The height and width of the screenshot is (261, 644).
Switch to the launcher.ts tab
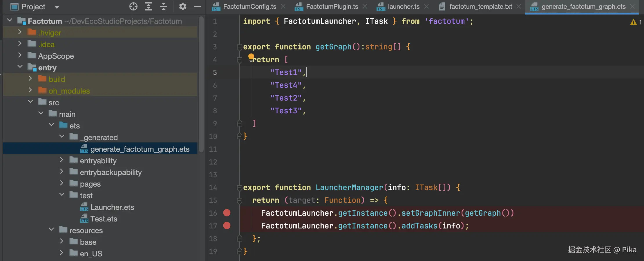(404, 6)
